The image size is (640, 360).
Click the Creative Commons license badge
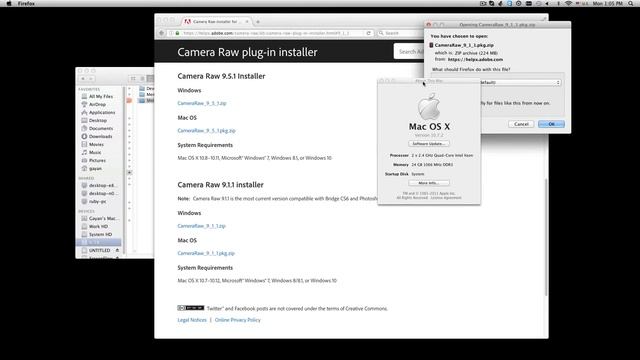tap(191, 308)
